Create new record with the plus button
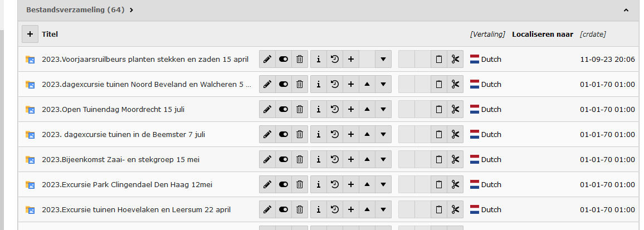The image size is (644, 230). [x=30, y=34]
